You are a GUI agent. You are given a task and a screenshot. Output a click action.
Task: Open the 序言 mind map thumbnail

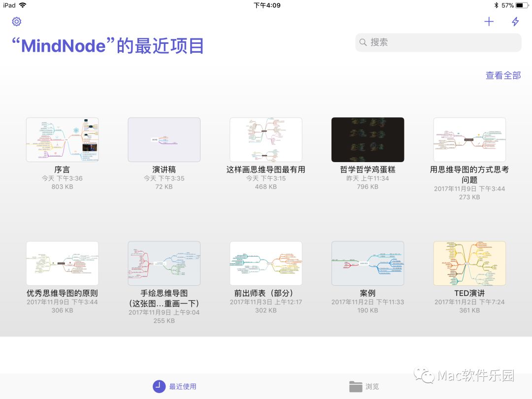pos(63,140)
